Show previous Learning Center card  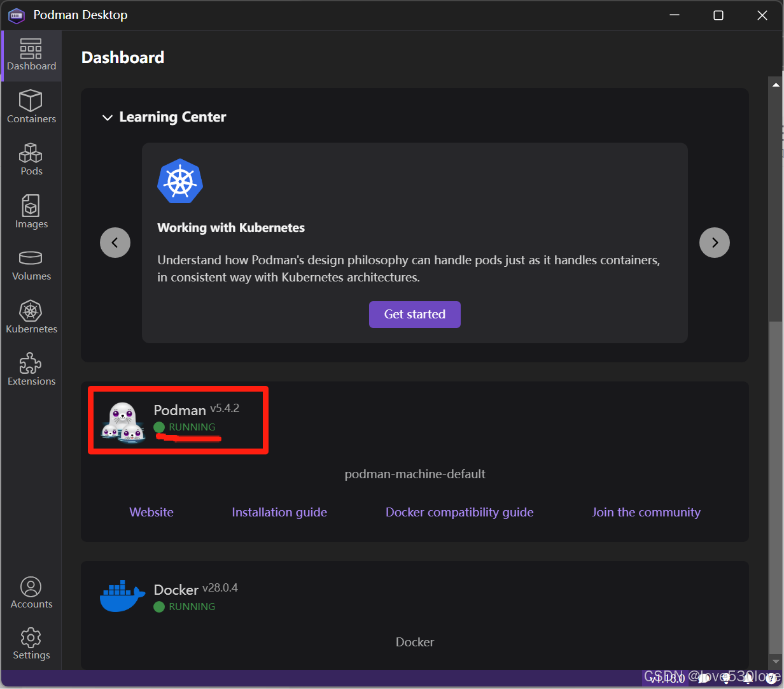point(115,243)
